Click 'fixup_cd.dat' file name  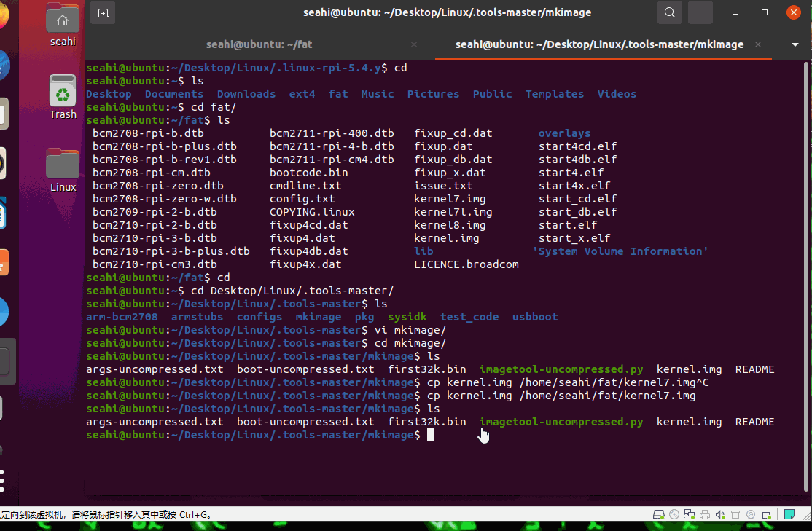point(453,133)
